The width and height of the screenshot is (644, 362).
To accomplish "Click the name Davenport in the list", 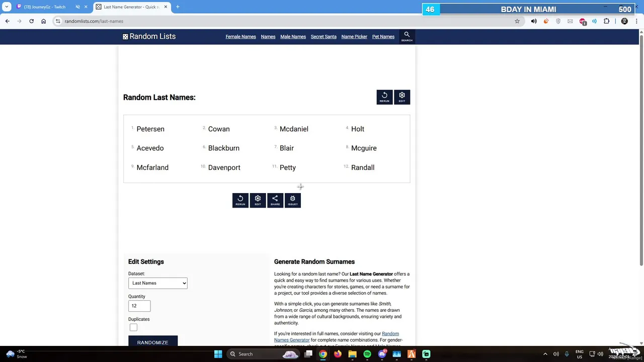I will (x=224, y=167).
